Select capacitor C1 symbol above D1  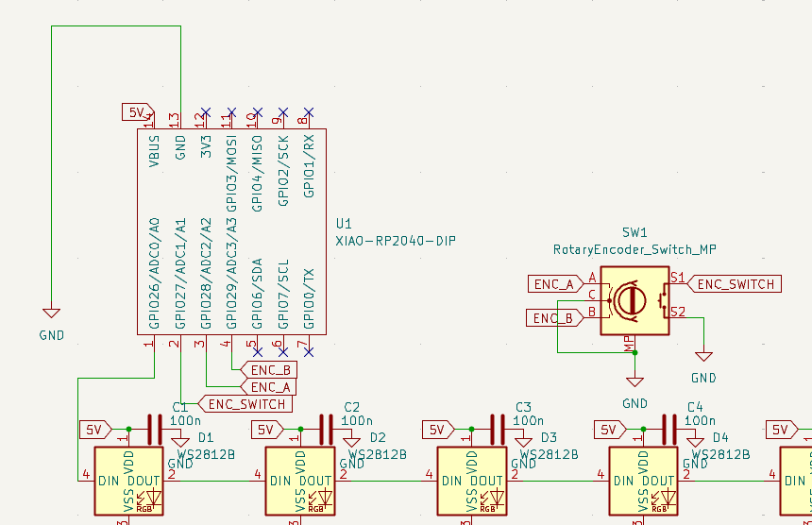click(x=154, y=429)
